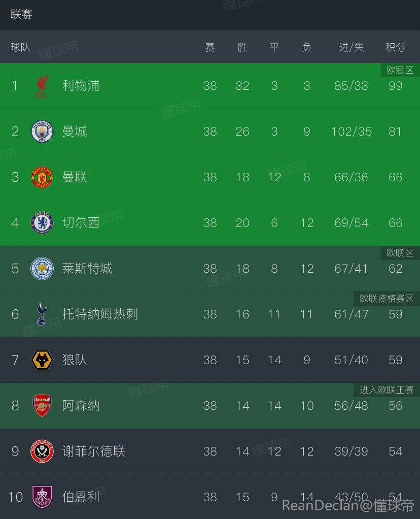The width and height of the screenshot is (420, 519).
Task: Click the Sheffield United crest icon
Action: pyautogui.click(x=42, y=451)
